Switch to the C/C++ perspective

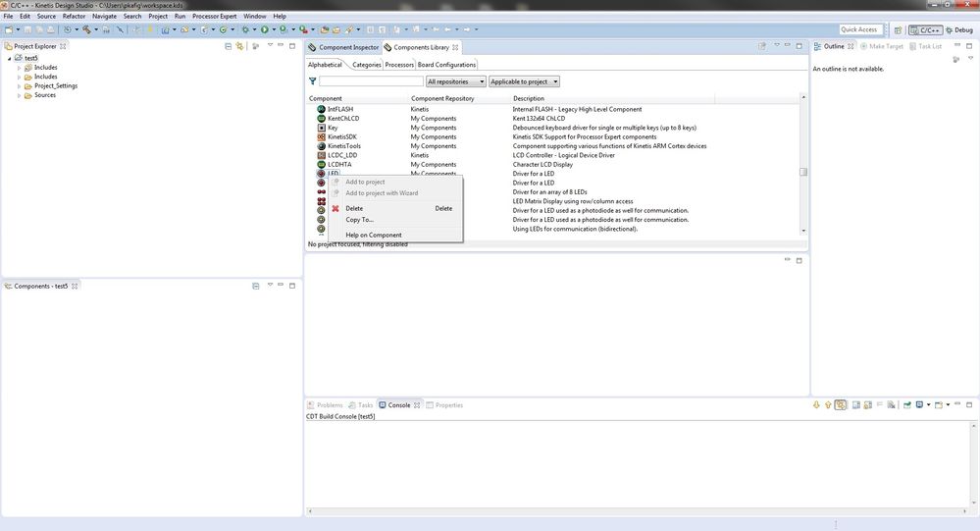point(926,30)
